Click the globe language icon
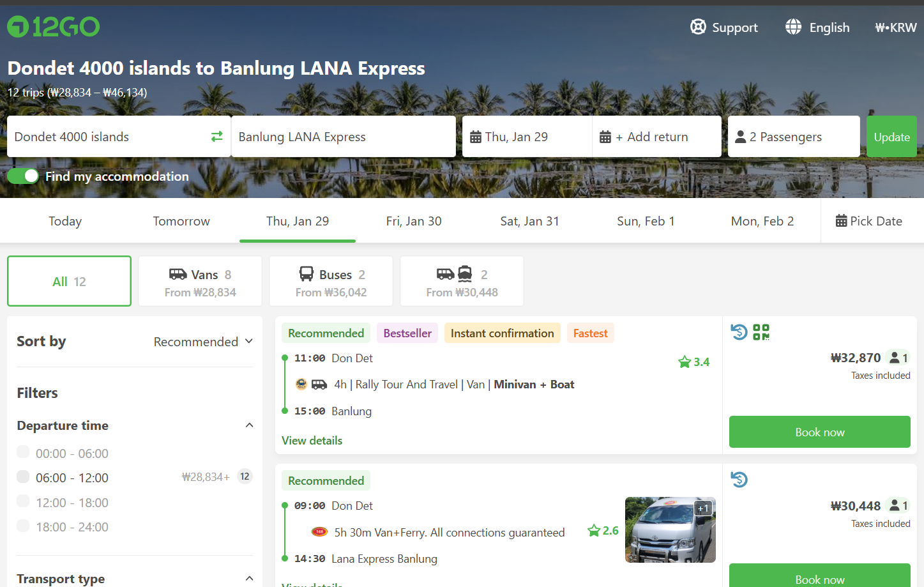The width and height of the screenshot is (924, 587). coord(793,27)
